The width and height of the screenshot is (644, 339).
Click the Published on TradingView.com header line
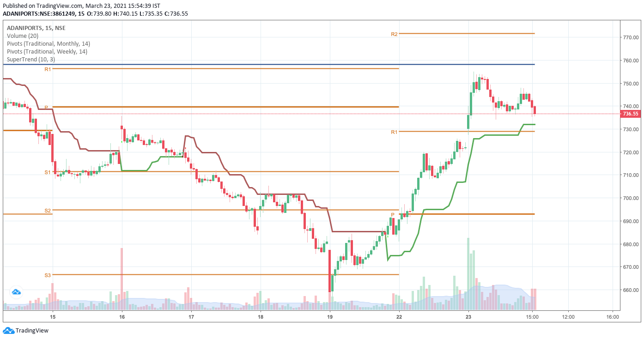coord(81,6)
